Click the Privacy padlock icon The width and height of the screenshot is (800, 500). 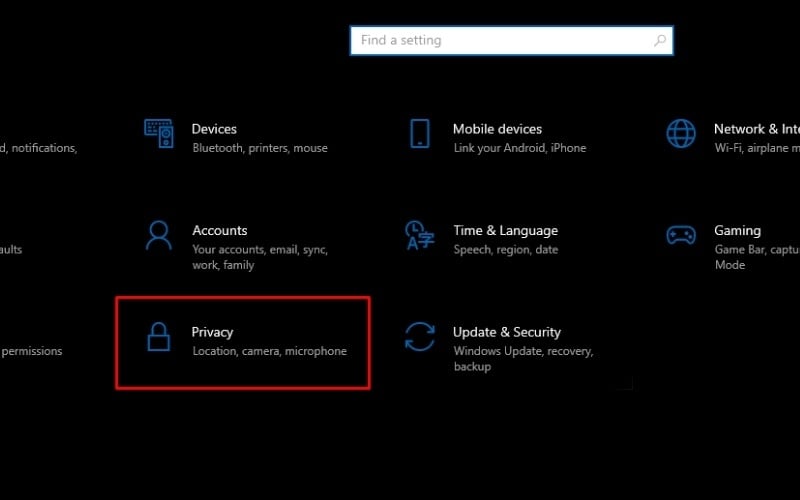159,337
